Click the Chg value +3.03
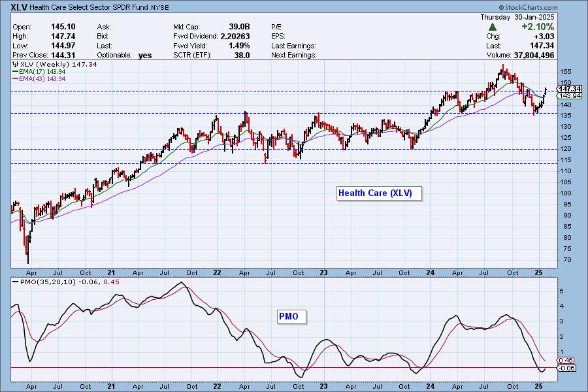Viewport: 588px width, 392px height. (544, 37)
